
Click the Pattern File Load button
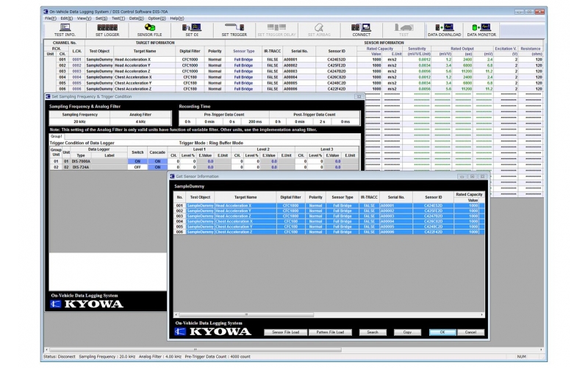(x=330, y=333)
